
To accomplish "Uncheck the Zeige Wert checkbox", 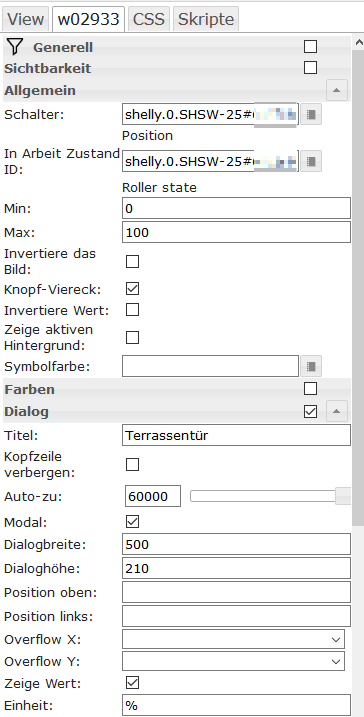I will (133, 683).
